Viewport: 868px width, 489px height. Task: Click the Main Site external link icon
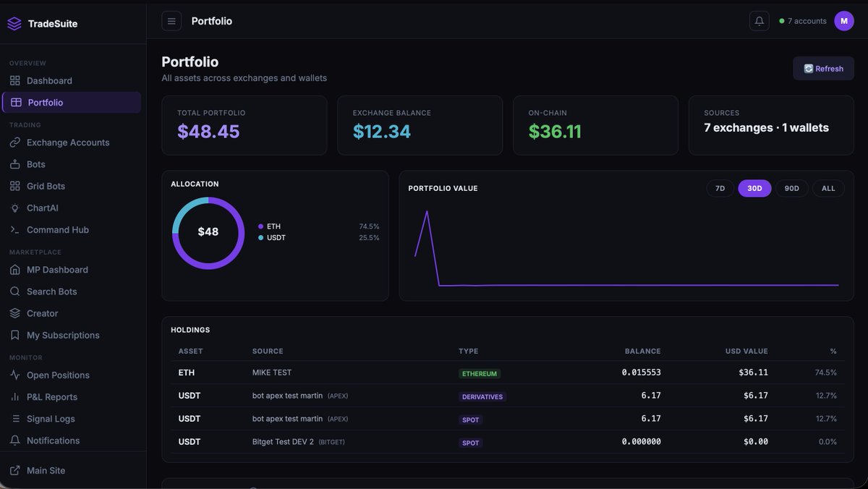click(15, 470)
